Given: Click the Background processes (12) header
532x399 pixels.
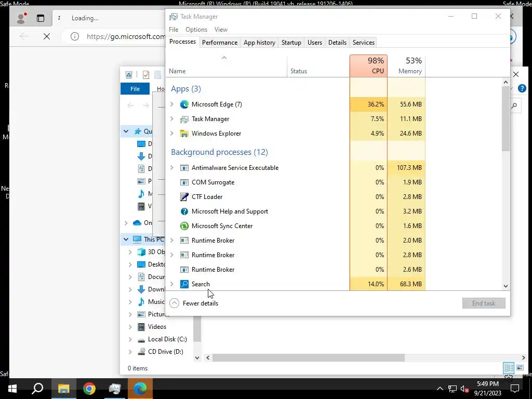Looking at the screenshot, I should tap(219, 152).
